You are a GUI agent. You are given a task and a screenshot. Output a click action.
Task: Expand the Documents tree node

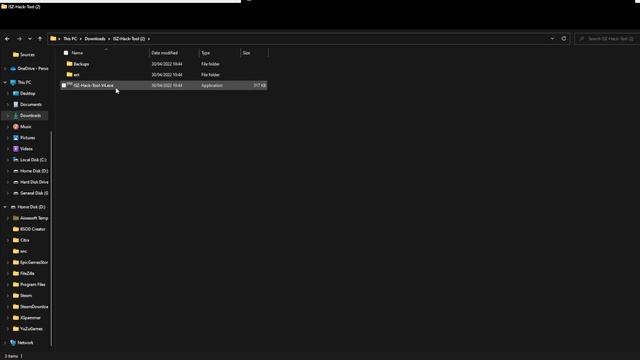[8, 104]
